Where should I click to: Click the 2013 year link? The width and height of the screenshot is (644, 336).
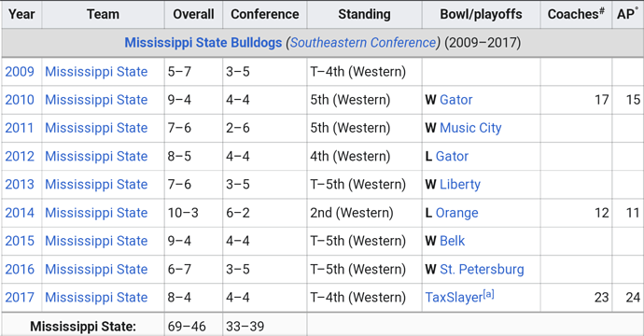(x=20, y=185)
